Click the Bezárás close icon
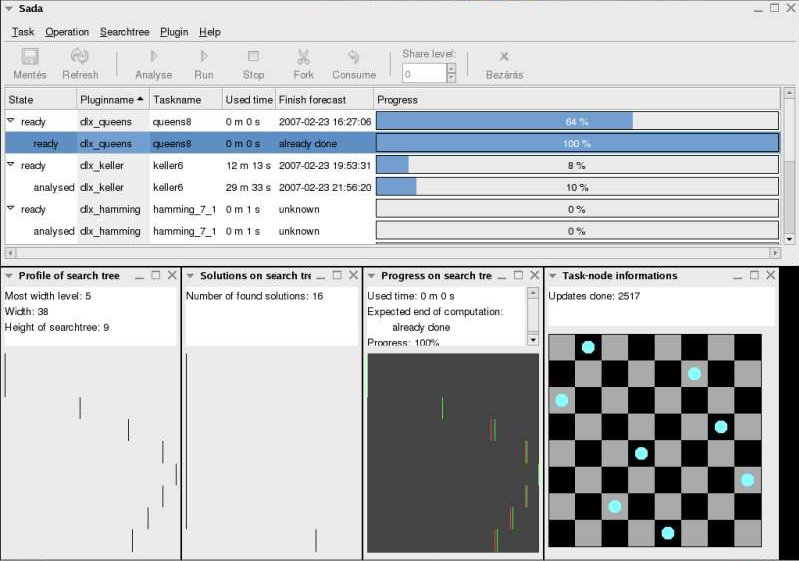Image resolution: width=799 pixels, height=561 pixels. pos(504,58)
